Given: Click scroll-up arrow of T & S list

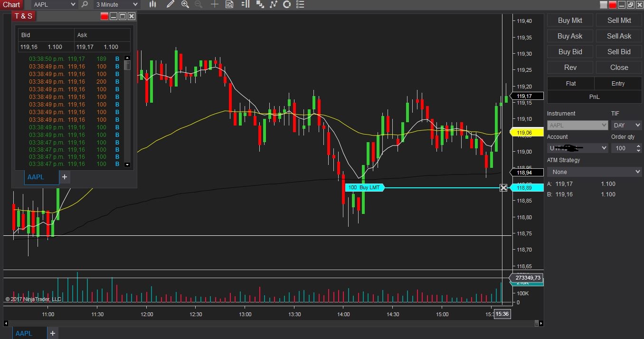Looking at the screenshot, I should pos(127,58).
